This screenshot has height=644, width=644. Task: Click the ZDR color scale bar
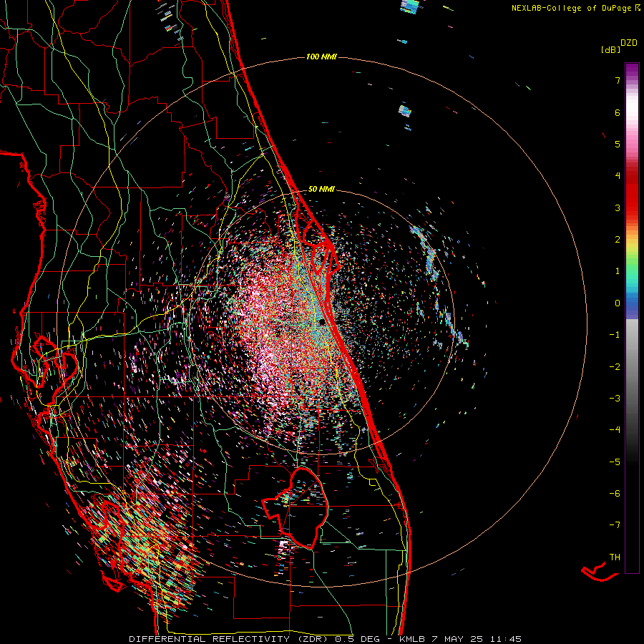[632, 318]
